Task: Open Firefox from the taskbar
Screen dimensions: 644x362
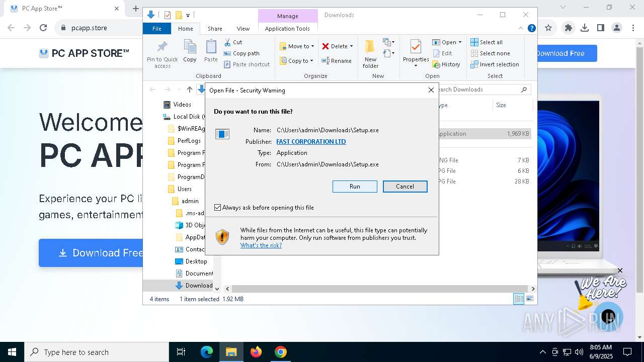Action: [256, 352]
